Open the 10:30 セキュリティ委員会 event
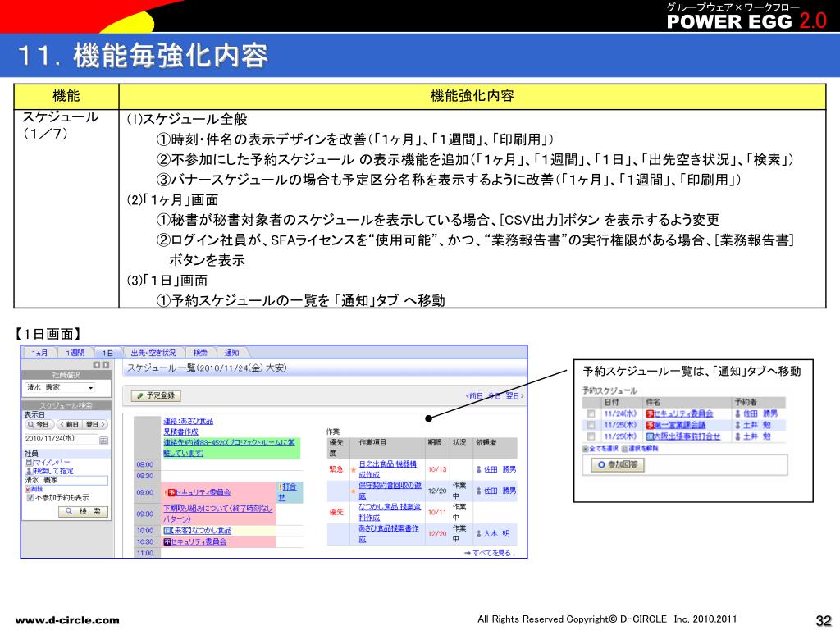The width and height of the screenshot is (840, 630). coord(199,542)
